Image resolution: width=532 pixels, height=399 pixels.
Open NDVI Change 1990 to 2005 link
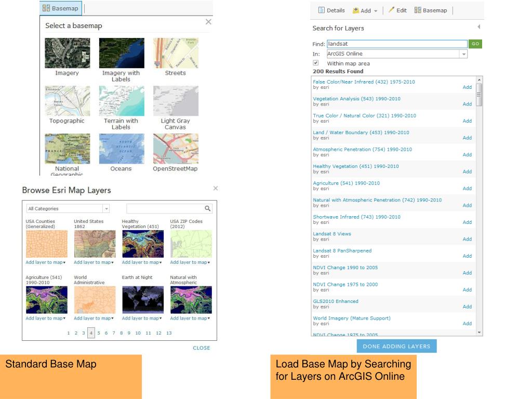tap(345, 268)
